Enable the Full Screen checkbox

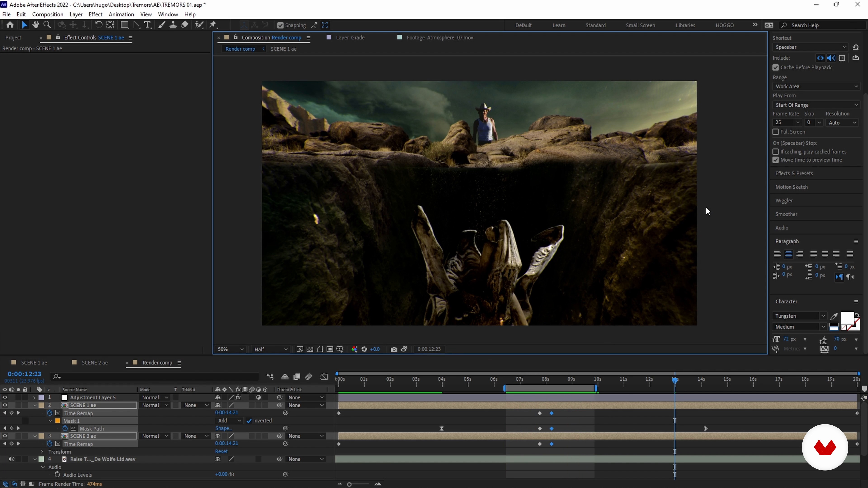776,132
